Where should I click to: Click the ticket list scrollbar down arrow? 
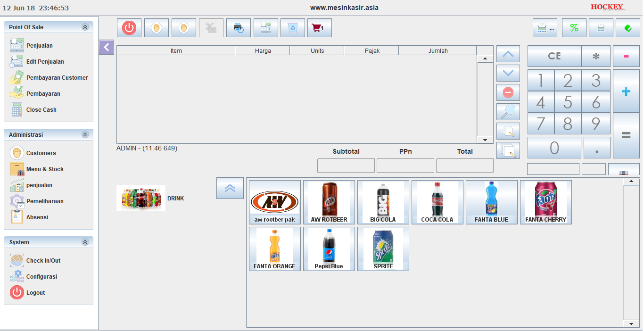pyautogui.click(x=485, y=140)
